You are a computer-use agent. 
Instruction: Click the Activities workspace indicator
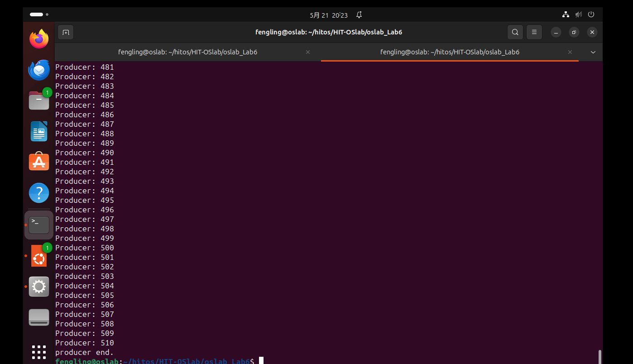click(x=39, y=14)
